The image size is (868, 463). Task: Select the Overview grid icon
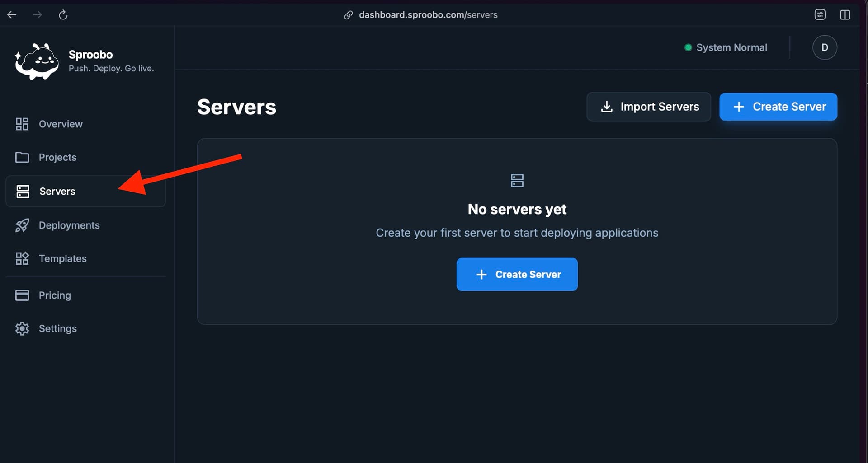22,124
